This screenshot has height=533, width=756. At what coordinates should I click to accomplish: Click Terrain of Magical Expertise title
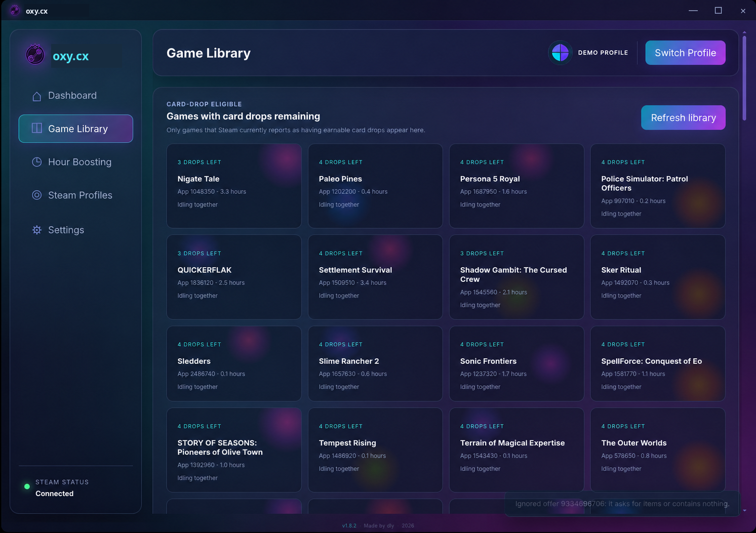coord(512,443)
